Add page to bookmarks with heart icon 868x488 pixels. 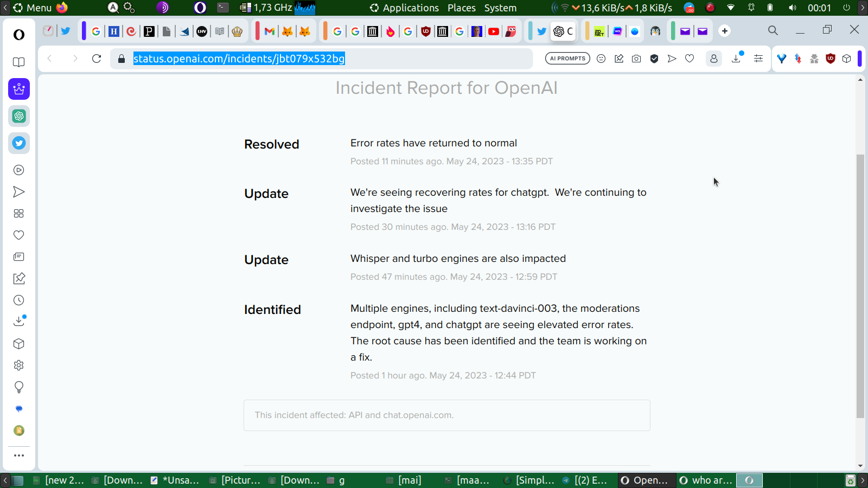(690, 59)
